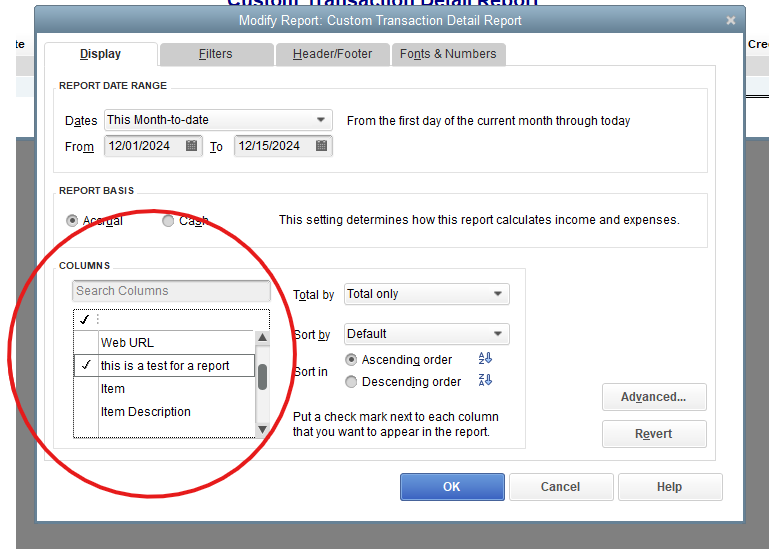This screenshot has width=769, height=549.
Task: Click the OK button
Action: click(452, 487)
